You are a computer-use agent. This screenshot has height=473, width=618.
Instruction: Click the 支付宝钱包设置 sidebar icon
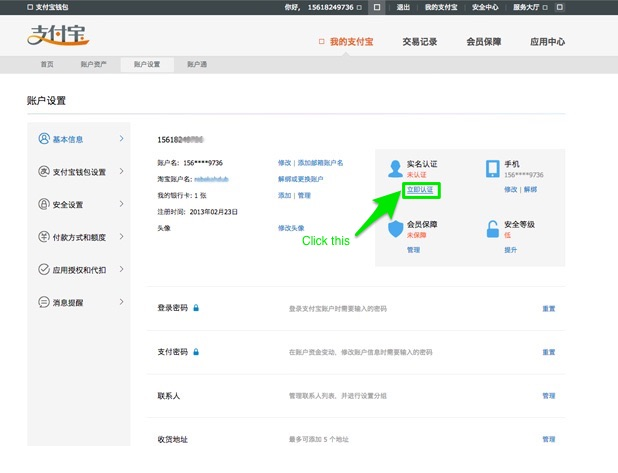pyautogui.click(x=44, y=172)
